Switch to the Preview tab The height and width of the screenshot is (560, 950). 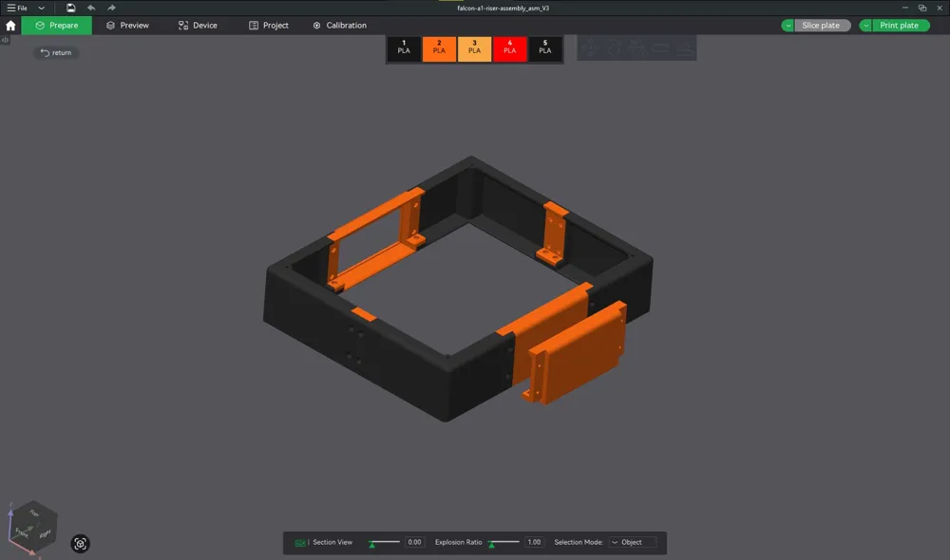click(127, 25)
